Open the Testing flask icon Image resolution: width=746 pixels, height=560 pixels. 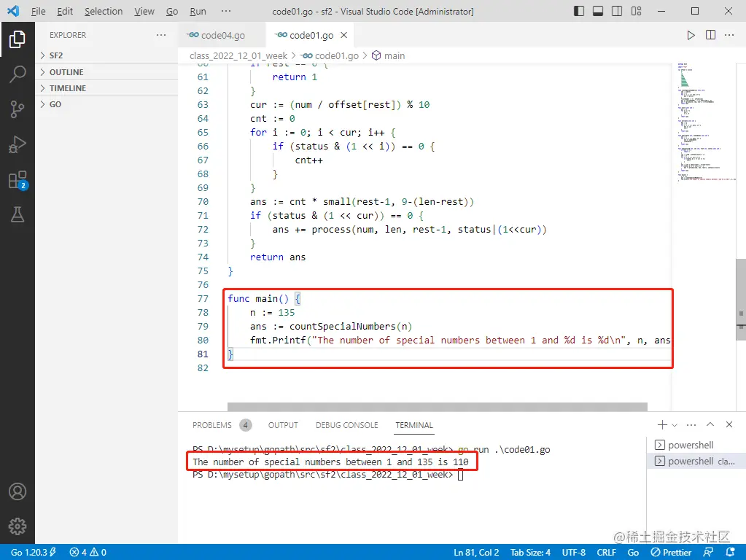pyautogui.click(x=17, y=214)
